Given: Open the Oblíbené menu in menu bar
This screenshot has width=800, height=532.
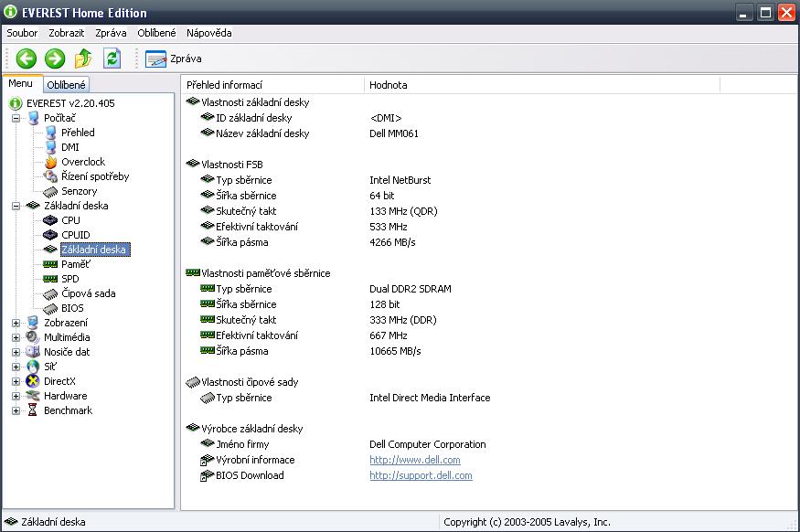Looking at the screenshot, I should coord(156,33).
